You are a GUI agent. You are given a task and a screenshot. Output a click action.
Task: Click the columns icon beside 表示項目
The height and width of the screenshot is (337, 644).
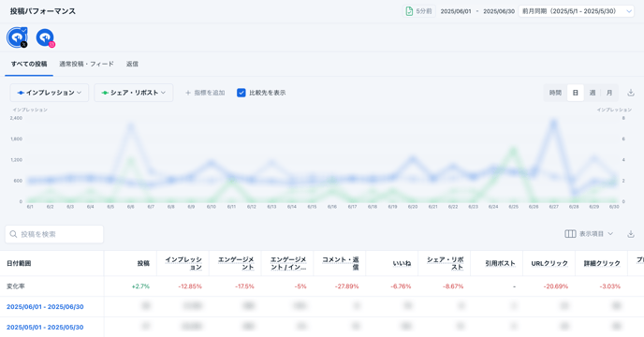570,234
